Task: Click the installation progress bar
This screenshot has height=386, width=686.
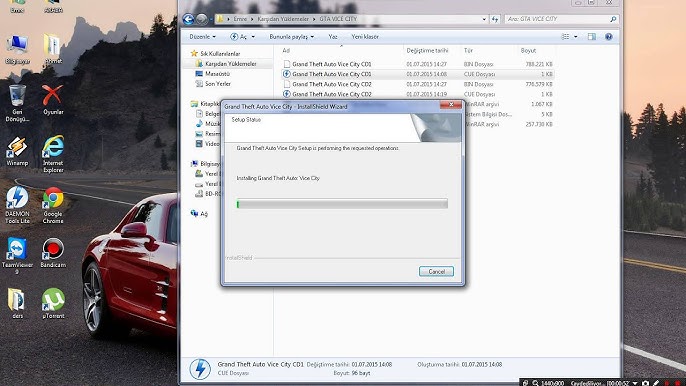Action: [342, 204]
